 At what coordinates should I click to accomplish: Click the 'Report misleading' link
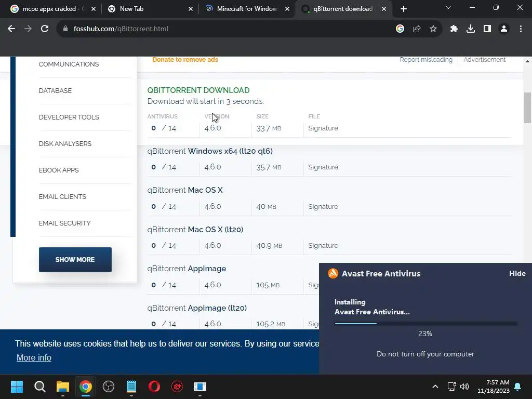pos(426,60)
